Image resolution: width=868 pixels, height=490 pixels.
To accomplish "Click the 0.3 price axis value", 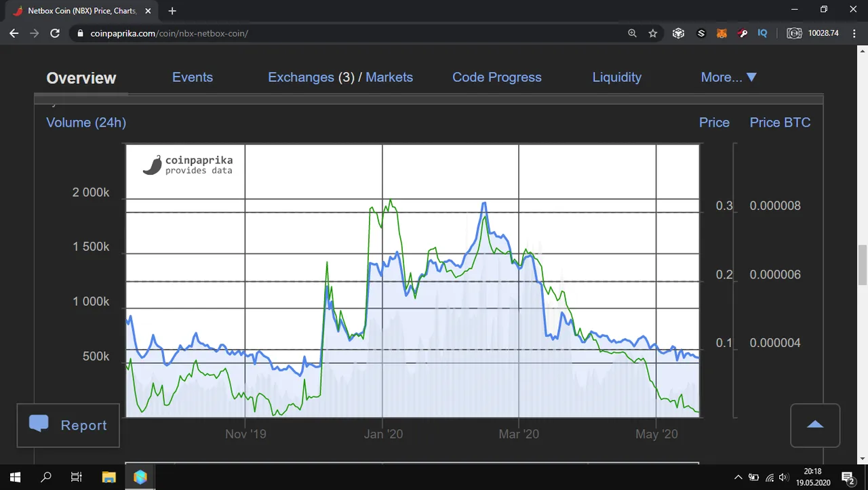I will (x=724, y=206).
